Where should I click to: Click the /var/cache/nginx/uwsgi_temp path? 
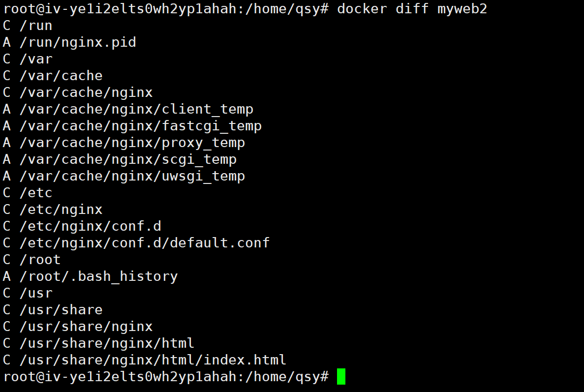[132, 176]
